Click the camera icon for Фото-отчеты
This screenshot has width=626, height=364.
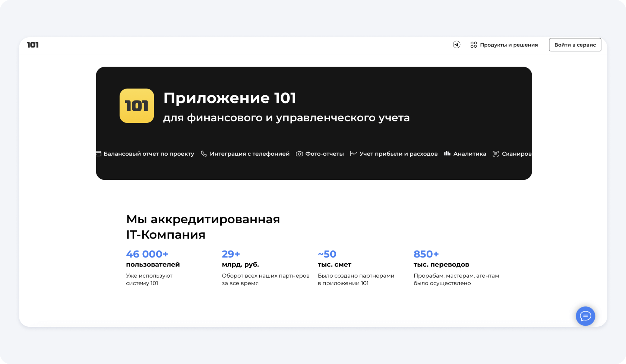pos(299,154)
